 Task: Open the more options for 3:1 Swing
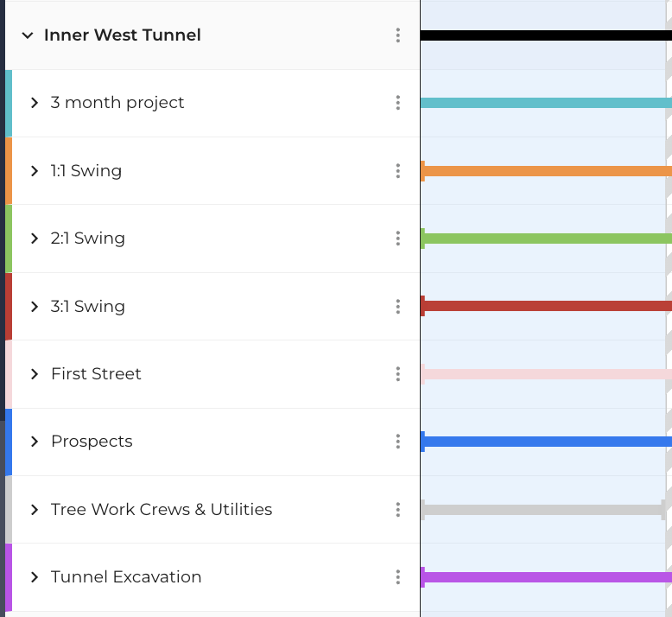click(398, 307)
